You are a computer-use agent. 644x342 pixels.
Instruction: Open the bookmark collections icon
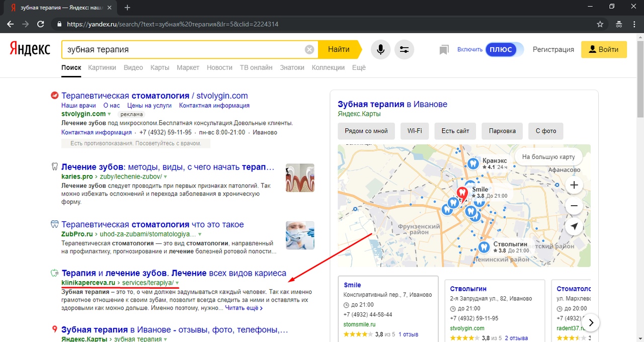pos(444,50)
